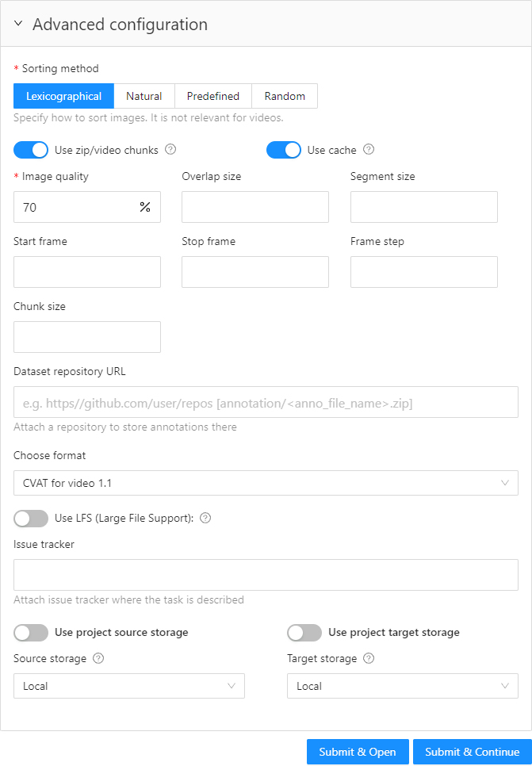This screenshot has width=532, height=766.
Task: Enable Use LFS (Large File Support) switch
Action: (31, 519)
